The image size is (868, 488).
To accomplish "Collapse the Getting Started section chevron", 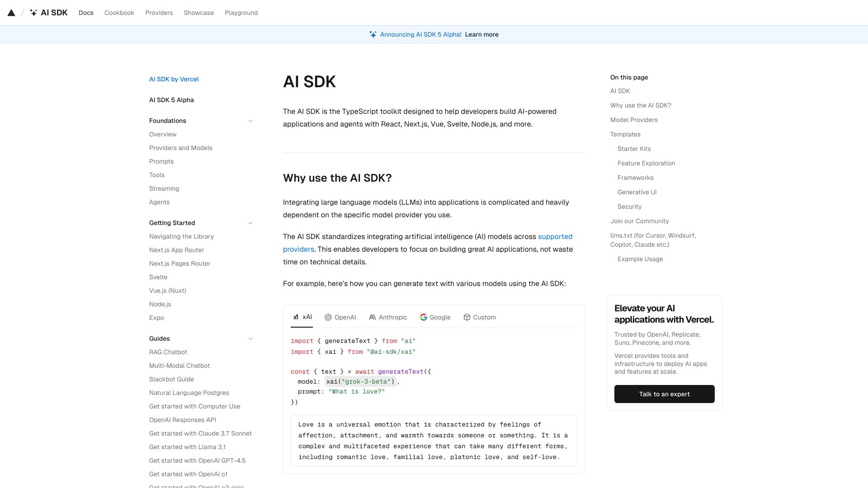I will [250, 223].
